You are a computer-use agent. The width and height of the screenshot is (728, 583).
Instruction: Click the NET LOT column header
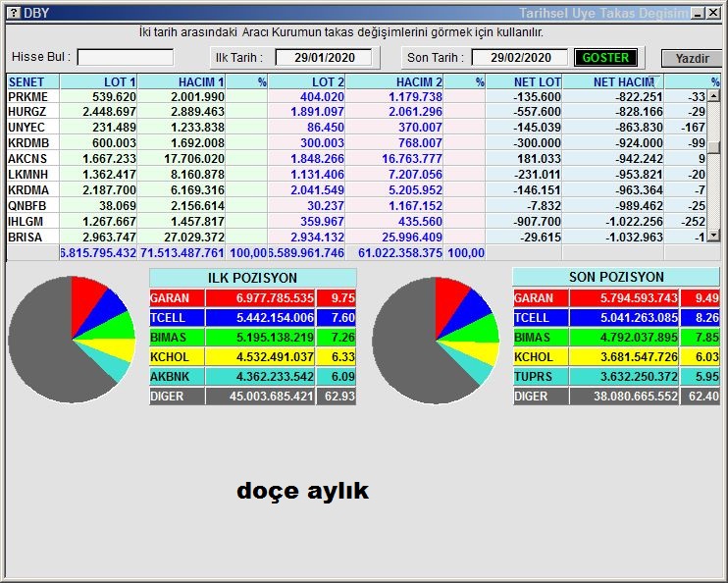[x=524, y=82]
